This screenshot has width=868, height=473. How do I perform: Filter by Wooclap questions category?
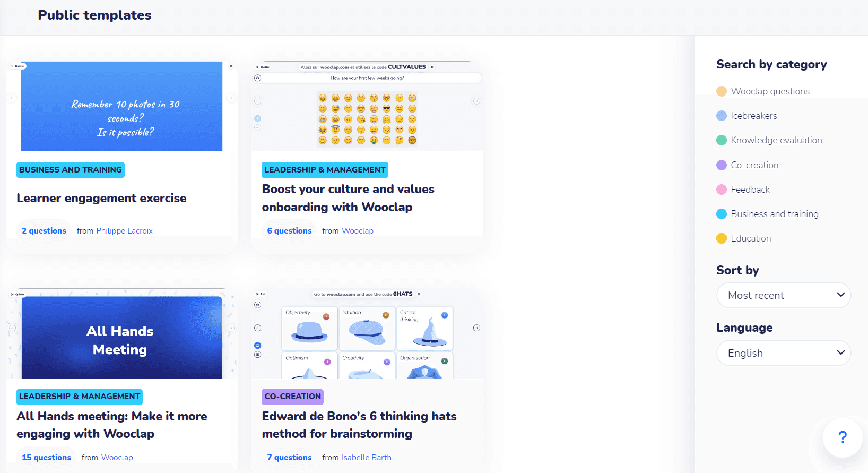tap(763, 91)
